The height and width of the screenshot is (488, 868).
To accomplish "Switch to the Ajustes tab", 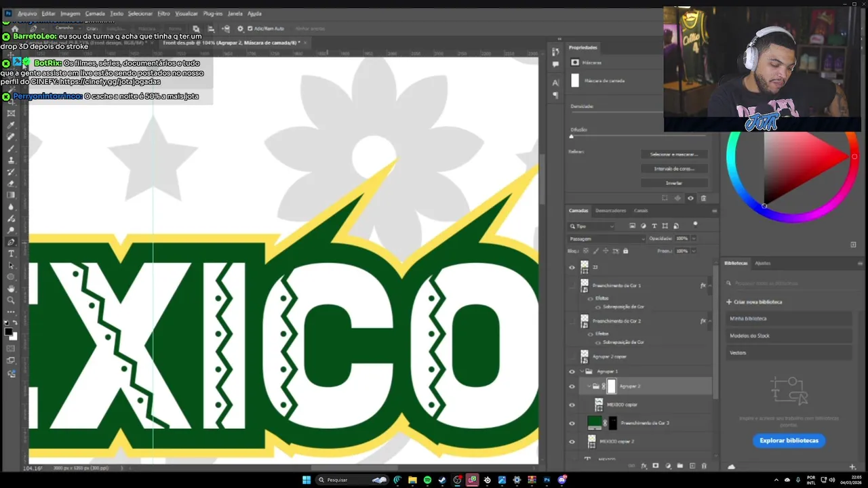I will pos(763,263).
